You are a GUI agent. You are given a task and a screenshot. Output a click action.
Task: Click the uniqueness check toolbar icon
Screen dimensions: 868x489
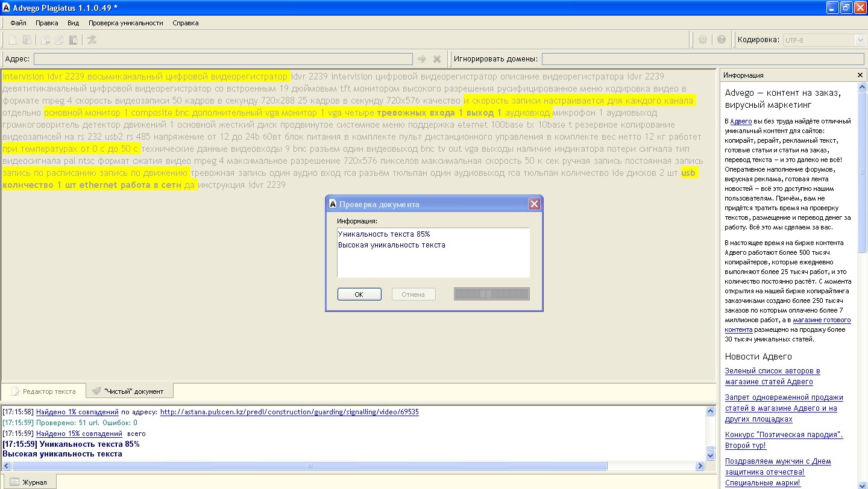92,40
